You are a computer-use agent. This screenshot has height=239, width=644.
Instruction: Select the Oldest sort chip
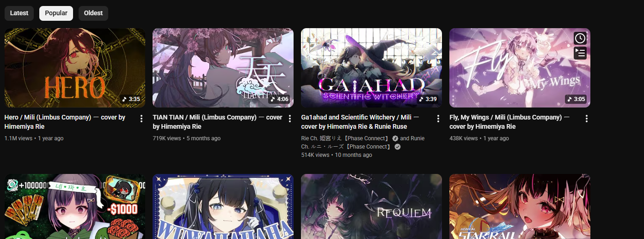coord(93,13)
